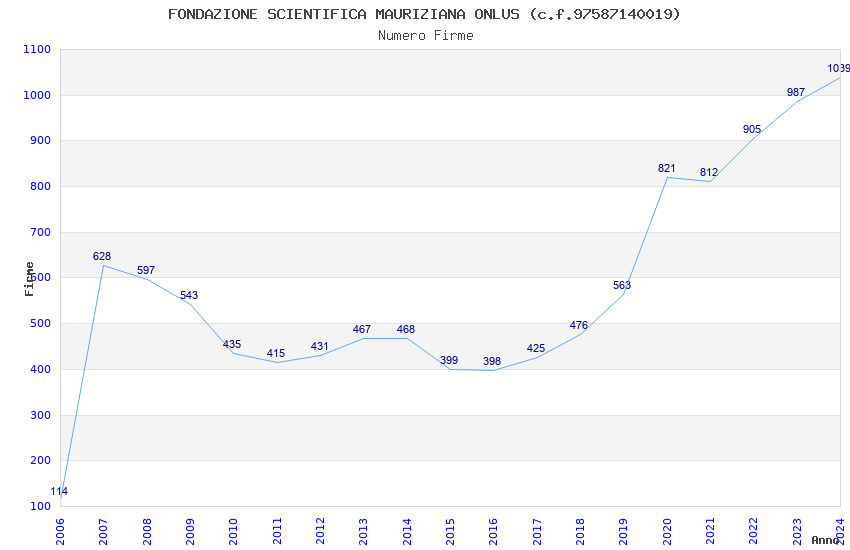Click the subtitle Numero Firme
The width and height of the screenshot is (850, 550).
[x=426, y=36]
